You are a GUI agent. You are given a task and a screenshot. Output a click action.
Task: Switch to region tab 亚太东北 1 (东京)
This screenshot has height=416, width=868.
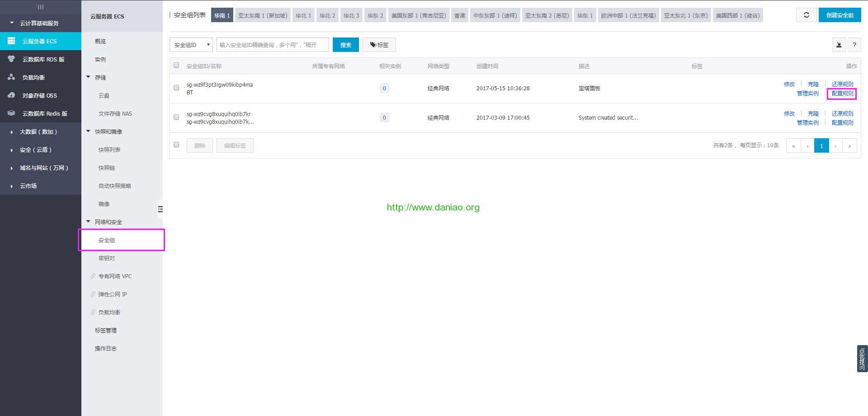pos(686,15)
